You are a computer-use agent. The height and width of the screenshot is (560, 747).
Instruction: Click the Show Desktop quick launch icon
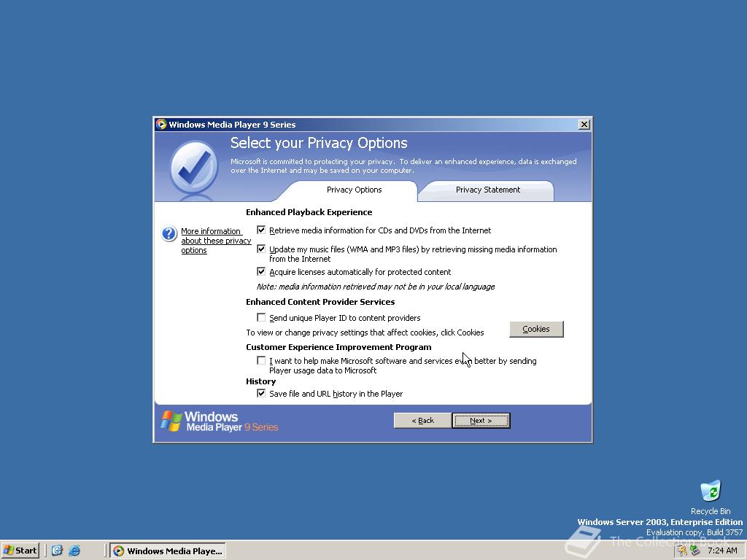click(57, 551)
